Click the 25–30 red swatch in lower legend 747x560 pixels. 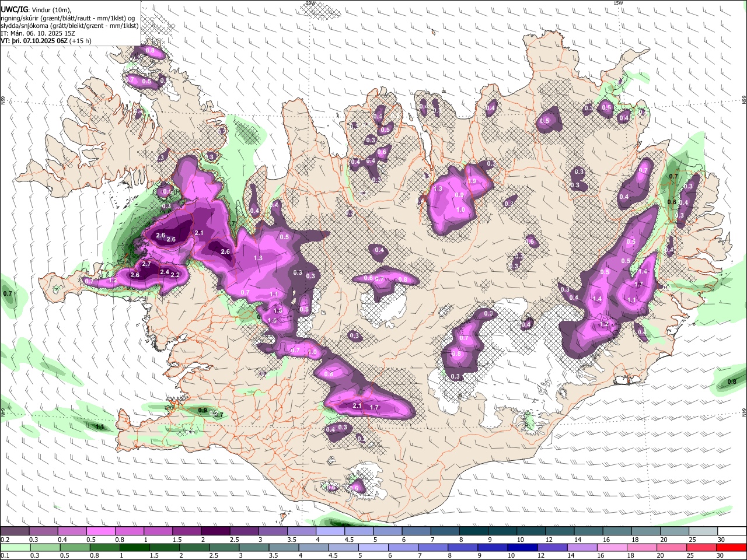tap(702, 547)
